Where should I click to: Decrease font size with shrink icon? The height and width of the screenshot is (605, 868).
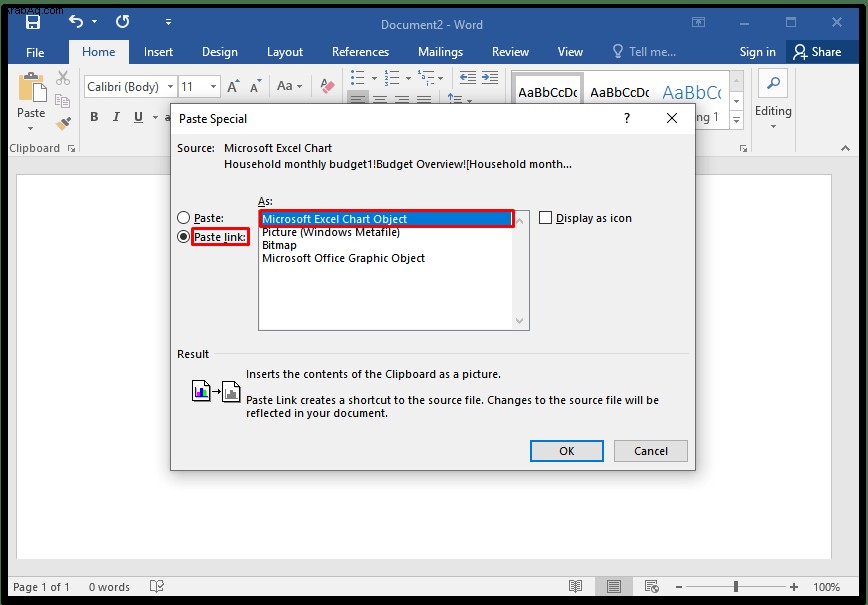click(255, 87)
